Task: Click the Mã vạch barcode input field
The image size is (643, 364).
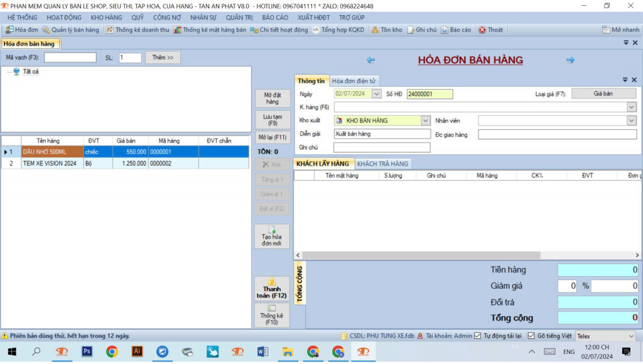Action: [x=70, y=58]
